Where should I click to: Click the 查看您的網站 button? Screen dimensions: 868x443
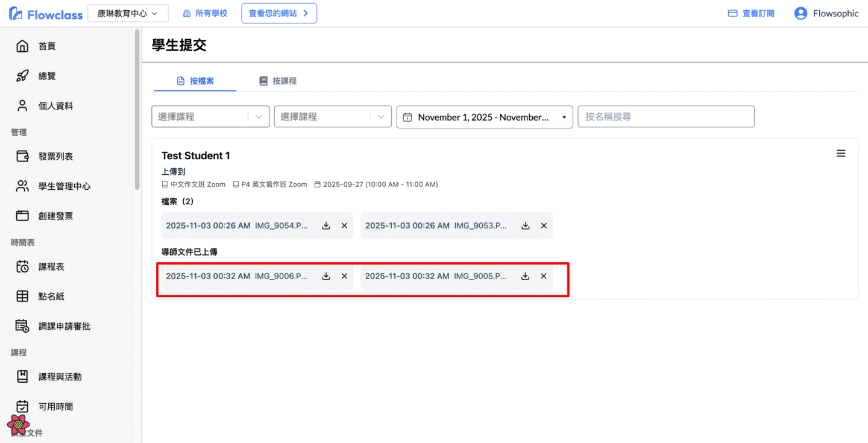(x=279, y=13)
